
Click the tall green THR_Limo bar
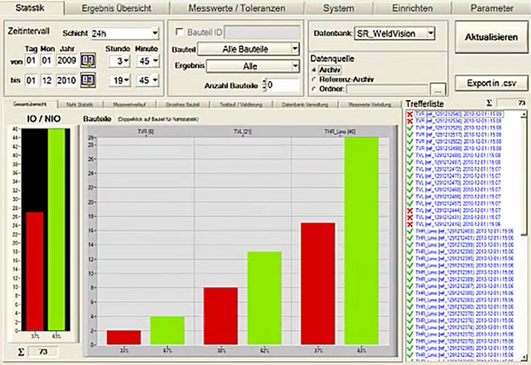tap(361, 241)
